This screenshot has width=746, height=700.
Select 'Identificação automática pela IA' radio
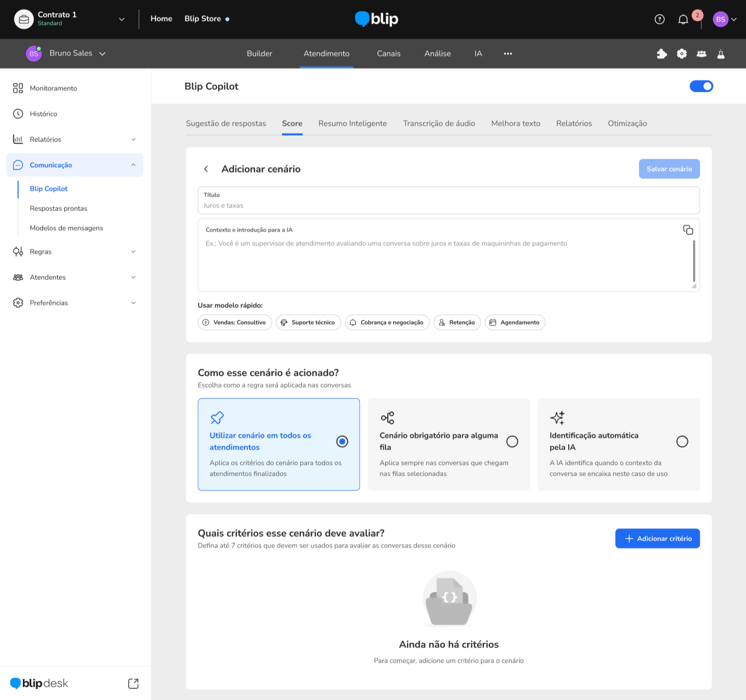[682, 441]
